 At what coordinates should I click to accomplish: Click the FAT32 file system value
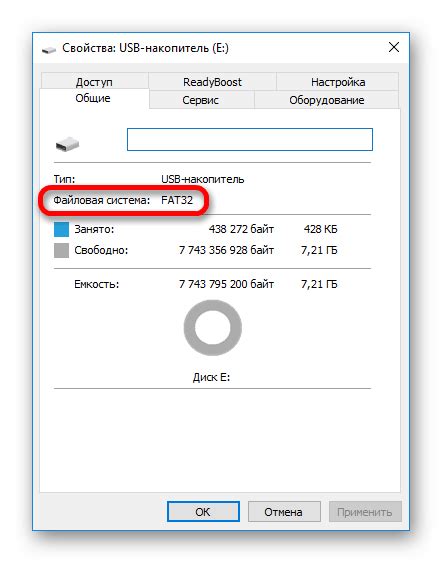click(177, 200)
